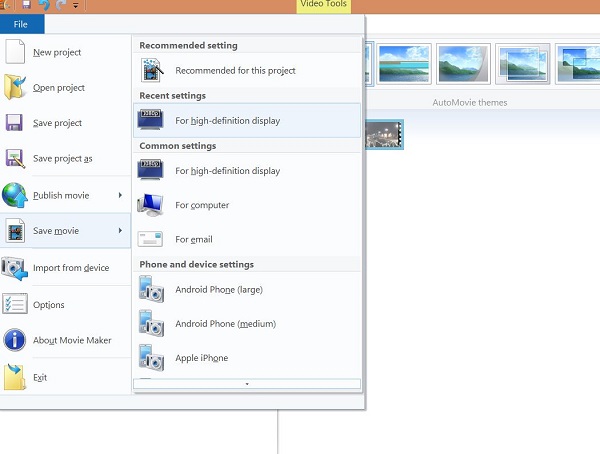Click the About Movie Maker info icon
600x454 pixels.
(15, 340)
